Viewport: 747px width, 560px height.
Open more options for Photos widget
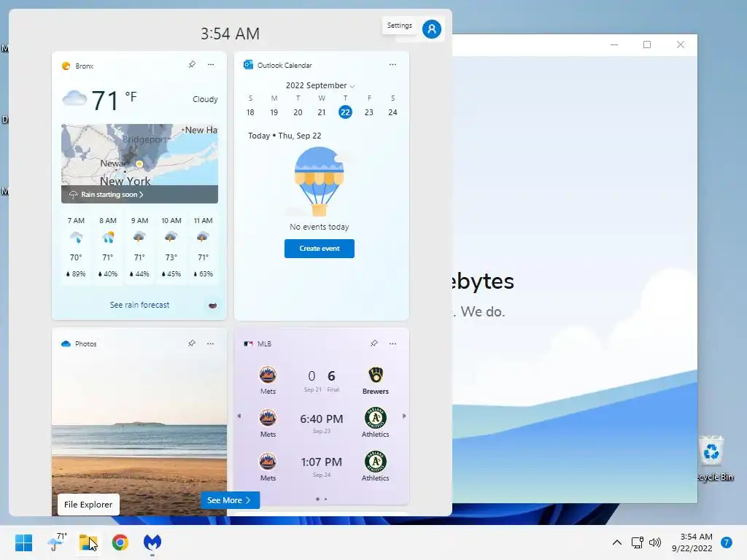(x=210, y=343)
